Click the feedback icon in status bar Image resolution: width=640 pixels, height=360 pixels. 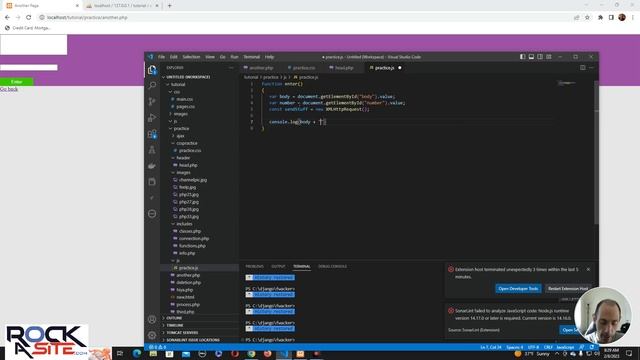click(x=582, y=347)
